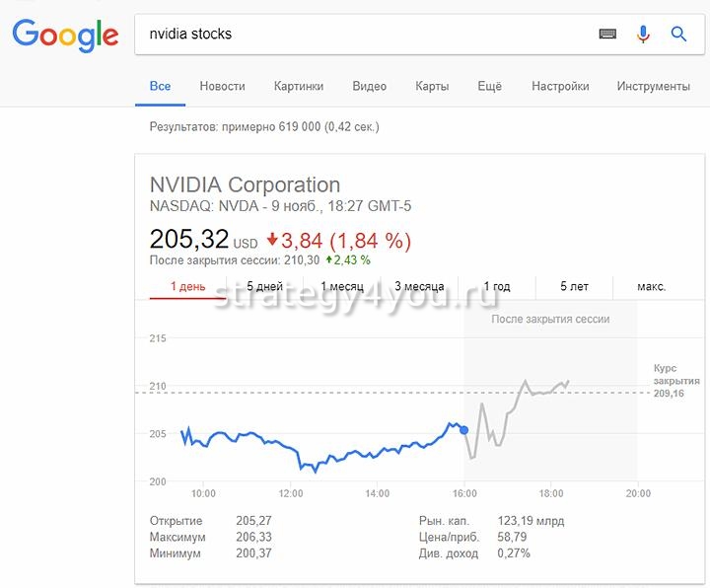Click the NVIDIA Corporation title

point(245,184)
